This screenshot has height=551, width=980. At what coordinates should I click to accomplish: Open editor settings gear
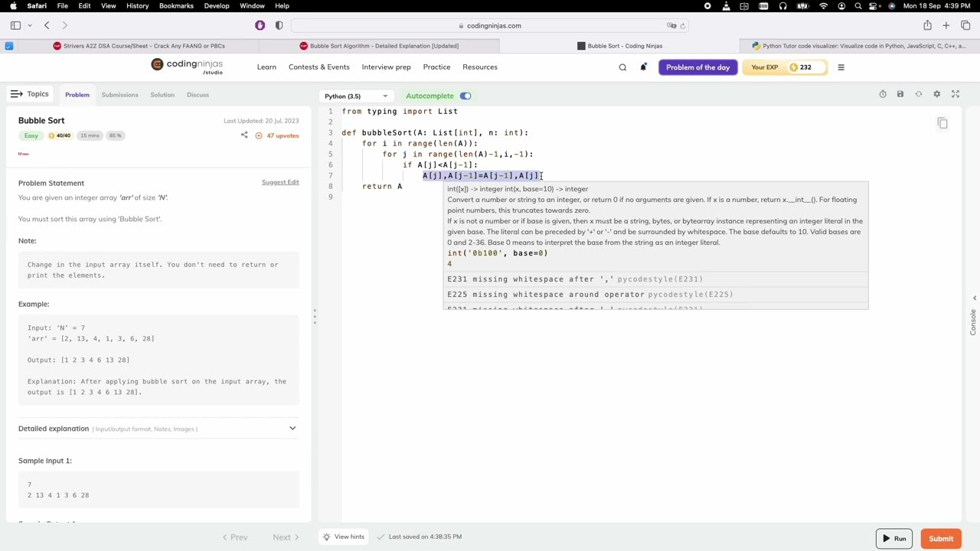click(x=936, y=94)
